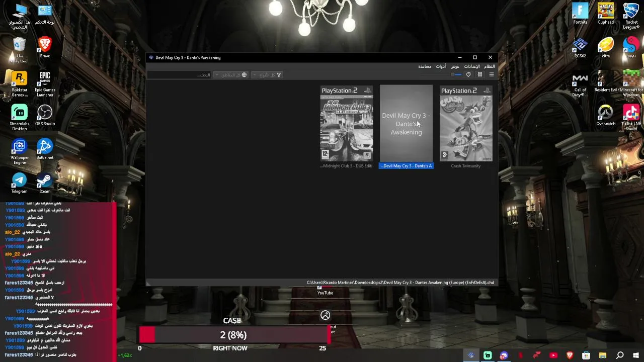644x362 pixels.
Task: Focus the game search field
Action: (179, 75)
